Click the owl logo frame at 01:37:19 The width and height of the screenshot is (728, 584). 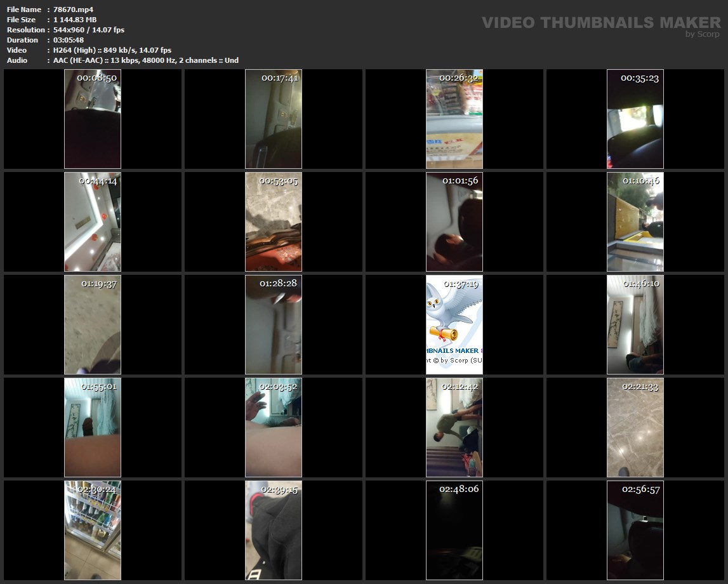pos(454,325)
